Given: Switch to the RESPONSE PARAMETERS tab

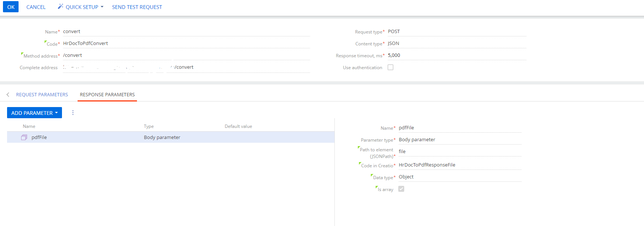Looking at the screenshot, I should pyautogui.click(x=107, y=95).
